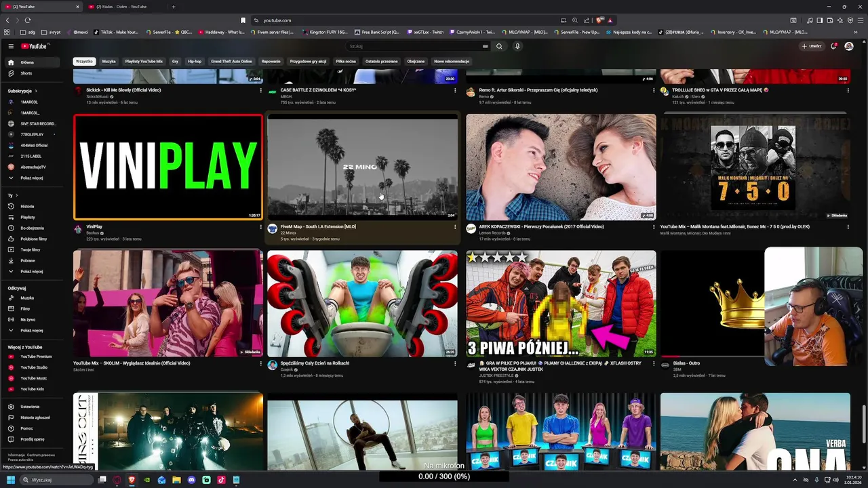868x488 pixels.
Task: Open Polubione filmy liked videos
Action: tap(34, 239)
